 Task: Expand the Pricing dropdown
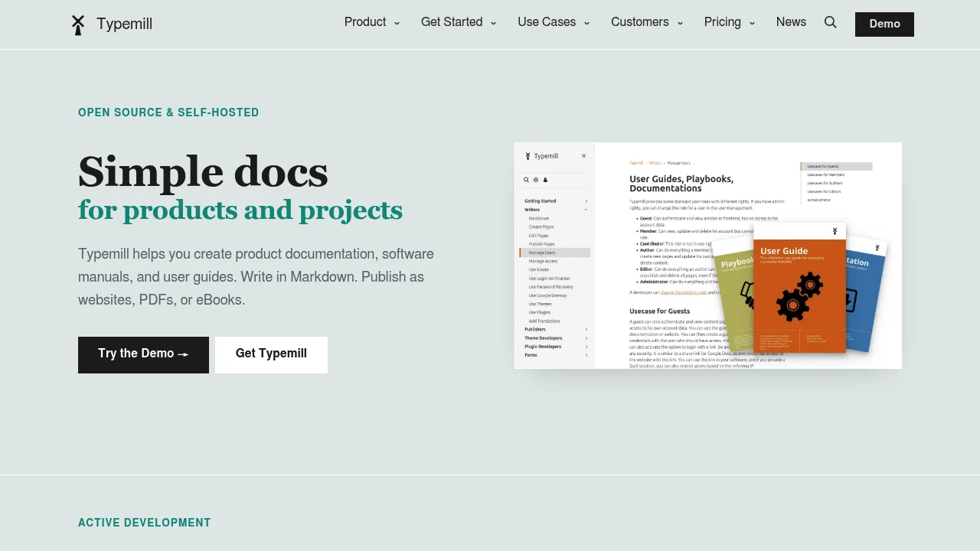[x=730, y=22]
